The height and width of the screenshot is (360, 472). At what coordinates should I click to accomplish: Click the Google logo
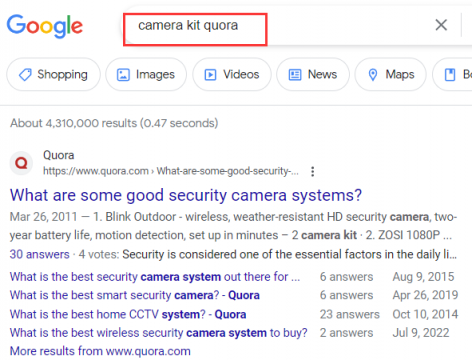coord(45,26)
